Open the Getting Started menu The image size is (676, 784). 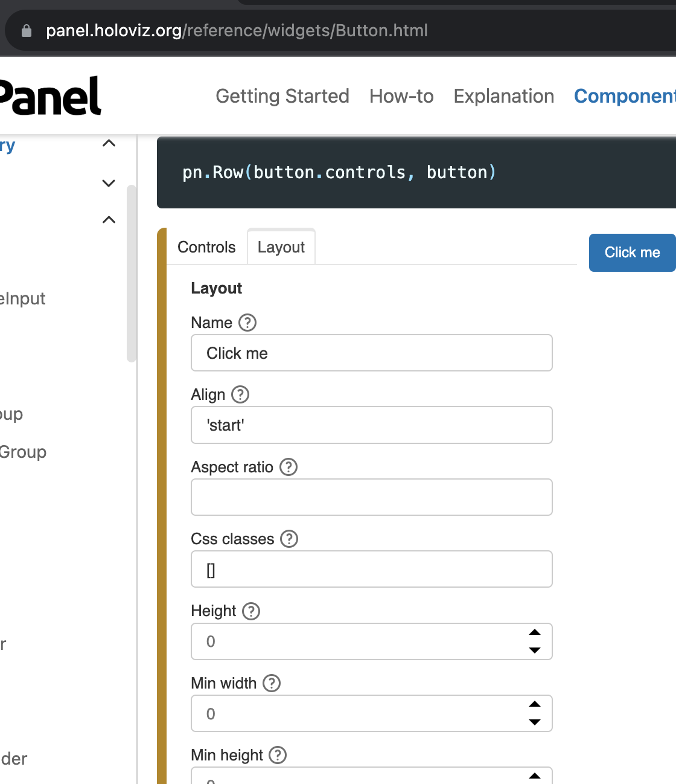pos(282,96)
